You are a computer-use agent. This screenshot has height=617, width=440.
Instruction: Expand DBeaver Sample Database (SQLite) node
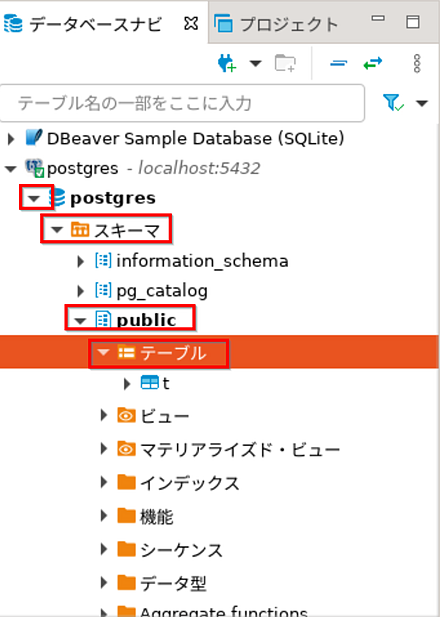pos(11,139)
